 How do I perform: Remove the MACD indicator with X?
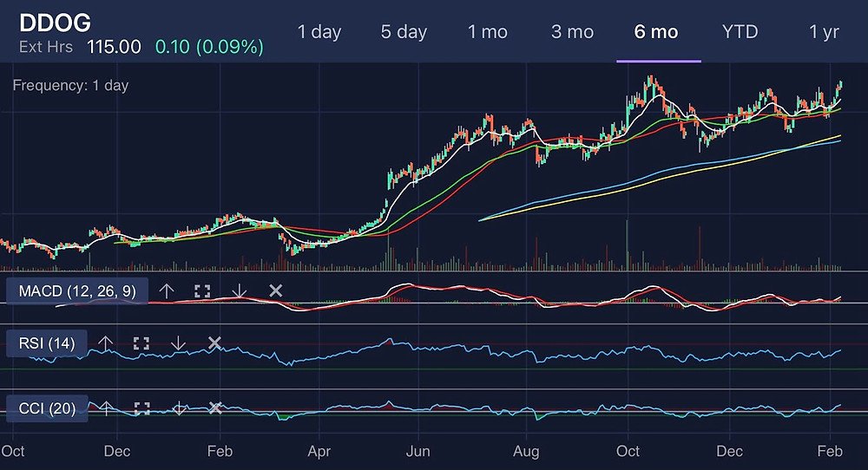click(x=276, y=290)
